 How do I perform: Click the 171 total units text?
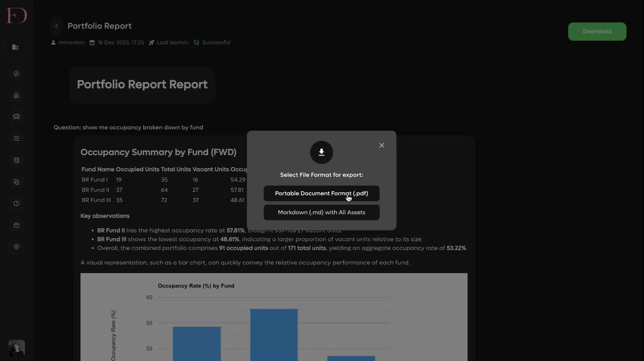pyautogui.click(x=307, y=248)
